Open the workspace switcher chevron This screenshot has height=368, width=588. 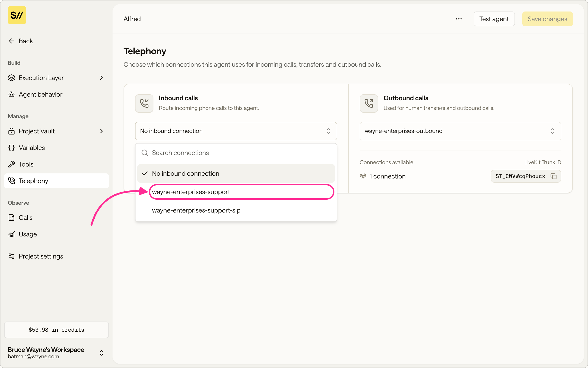coord(102,353)
